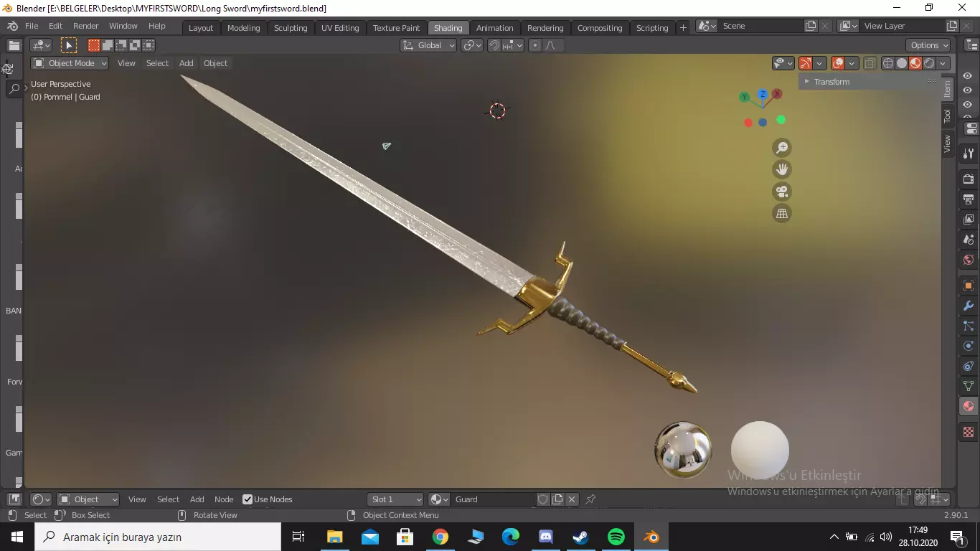Toggle snapping magnet button
Image resolution: width=980 pixels, height=551 pixels.
point(494,45)
